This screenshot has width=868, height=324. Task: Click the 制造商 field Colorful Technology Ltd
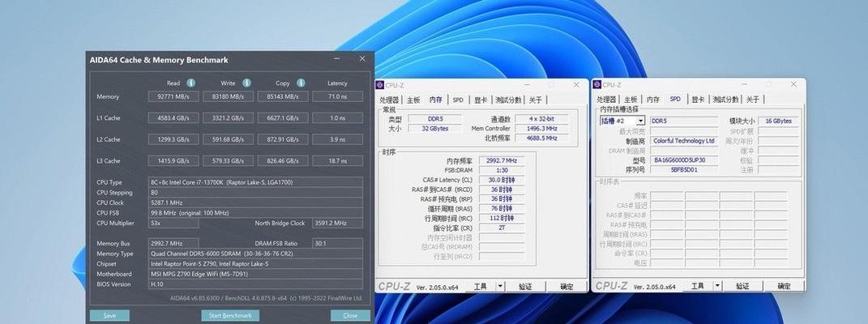[x=684, y=141]
